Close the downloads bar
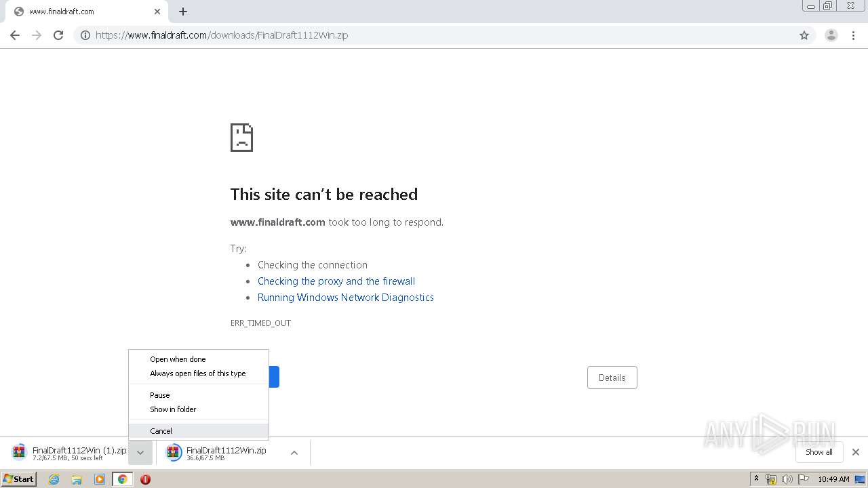This screenshot has width=868, height=488. point(856,452)
